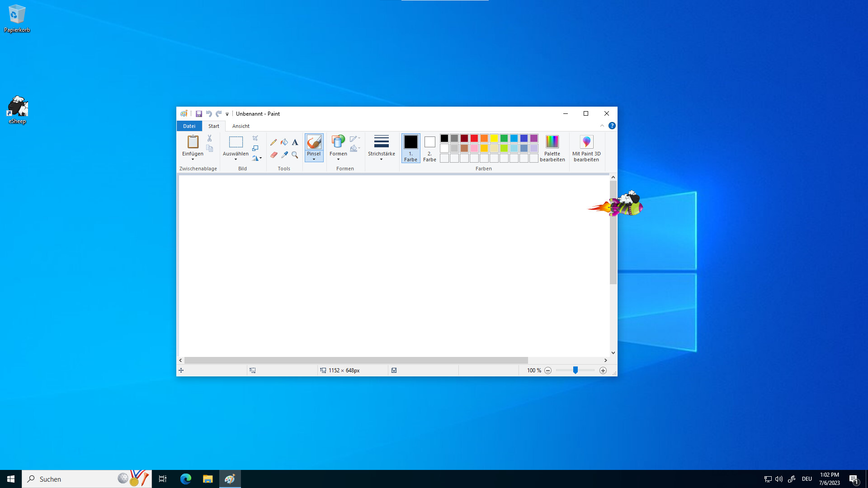Click Palette bearbeiten button
868x488 pixels.
[x=552, y=148]
